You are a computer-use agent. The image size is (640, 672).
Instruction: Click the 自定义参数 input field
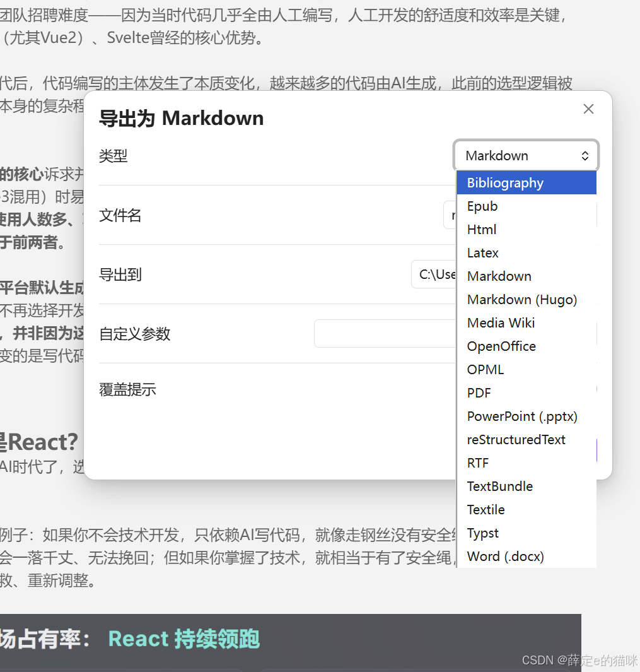(x=385, y=333)
